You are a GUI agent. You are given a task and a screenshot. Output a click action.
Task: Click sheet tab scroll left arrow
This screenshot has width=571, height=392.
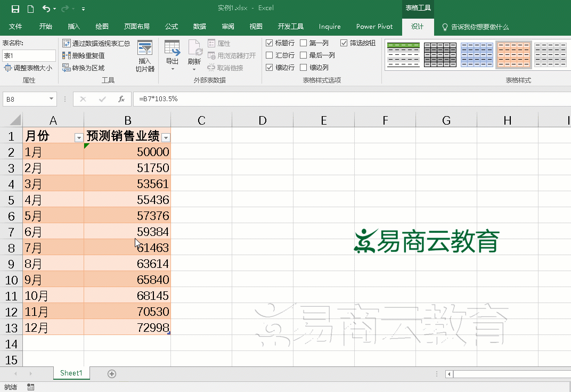(x=15, y=373)
